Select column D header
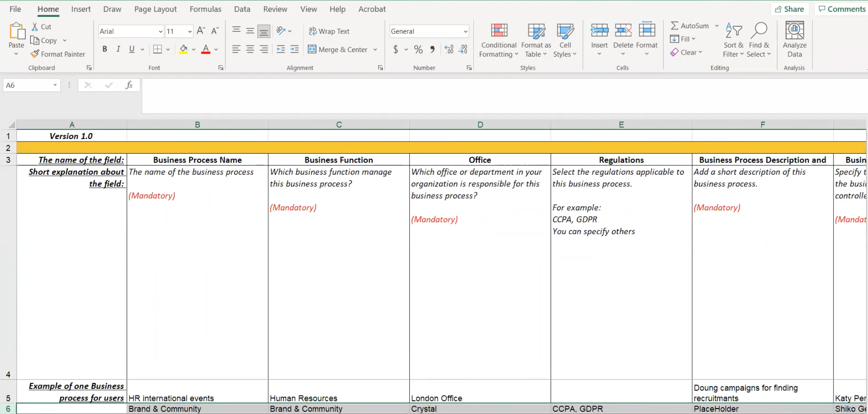Screen dimensions: 868x414 coord(480,124)
